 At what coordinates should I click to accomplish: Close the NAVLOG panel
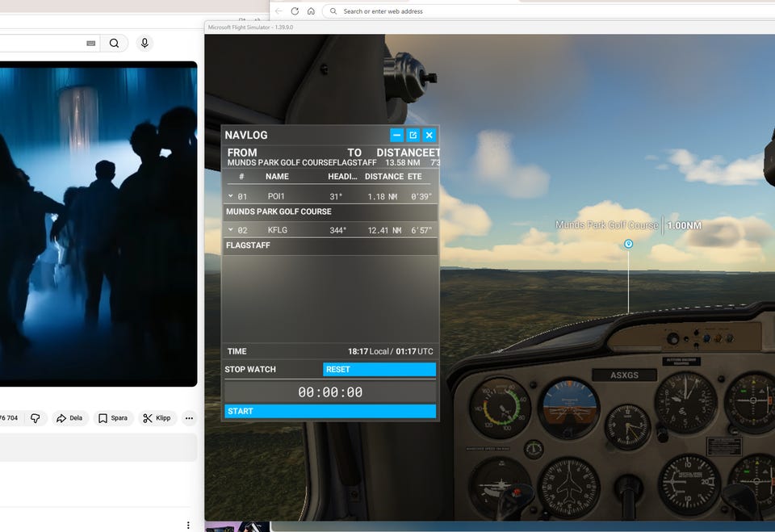[429, 135]
